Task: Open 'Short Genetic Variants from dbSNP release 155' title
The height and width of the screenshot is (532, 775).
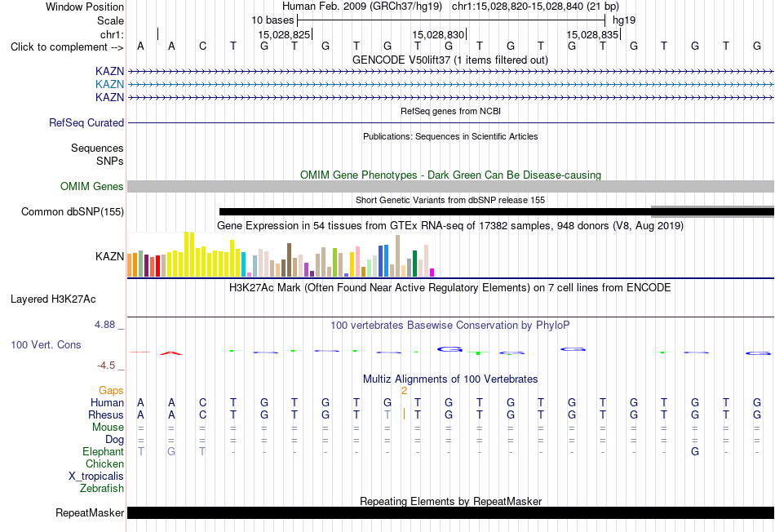Action: (x=450, y=200)
